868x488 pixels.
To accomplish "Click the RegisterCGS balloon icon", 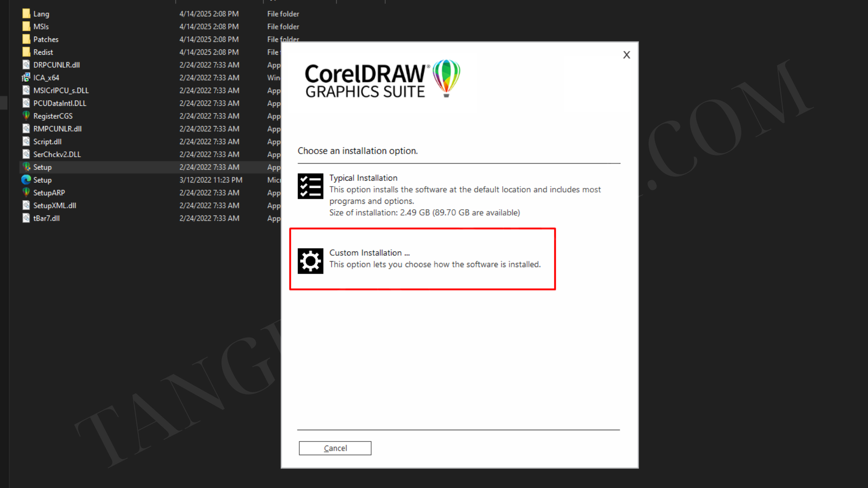I will [x=26, y=116].
